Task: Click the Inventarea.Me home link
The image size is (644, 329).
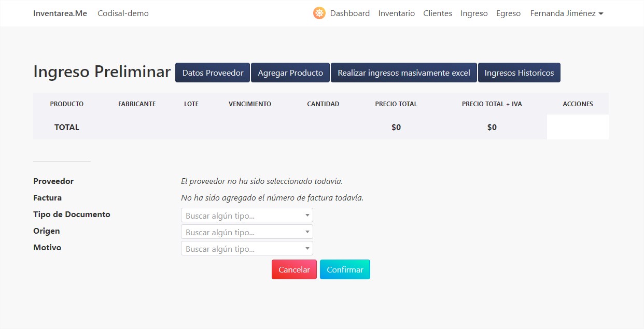Action: (x=60, y=13)
